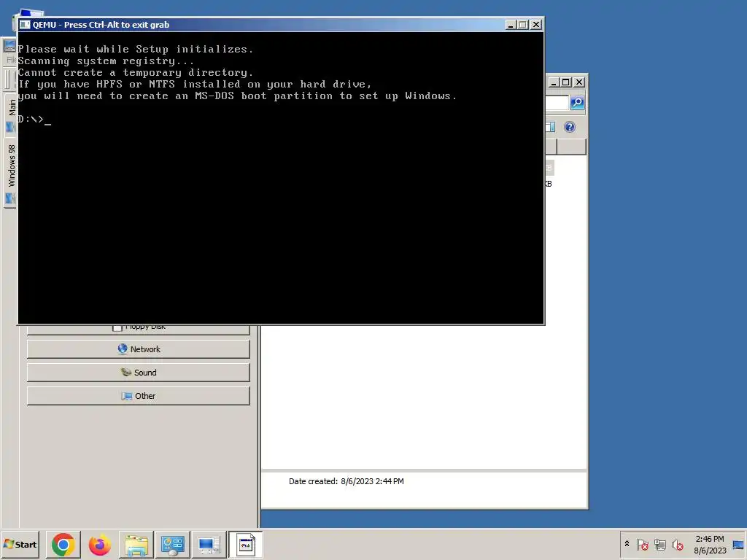Open the Network settings button
The image size is (747, 560).
click(138, 349)
